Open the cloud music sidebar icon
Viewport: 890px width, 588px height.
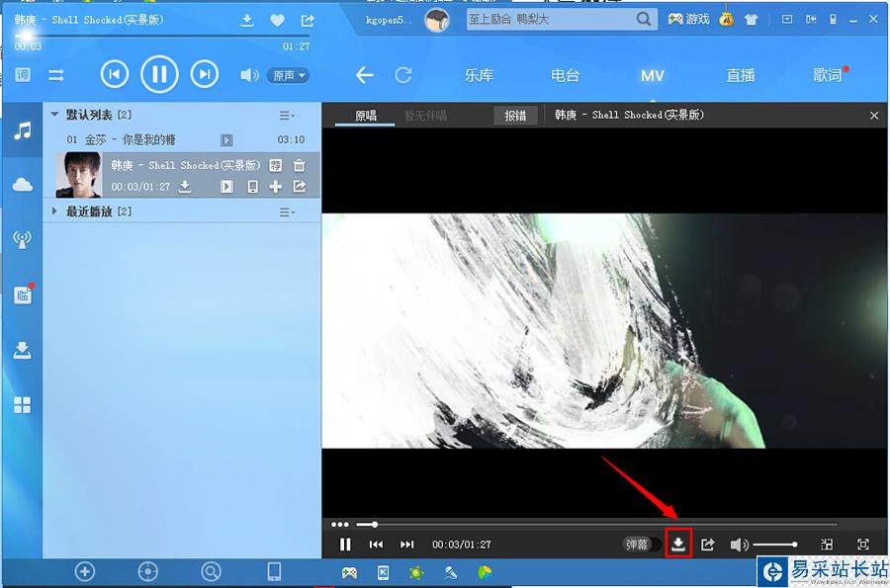point(22,184)
